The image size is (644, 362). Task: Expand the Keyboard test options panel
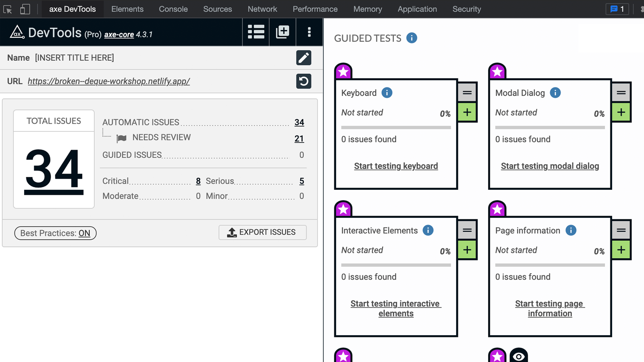[467, 93]
